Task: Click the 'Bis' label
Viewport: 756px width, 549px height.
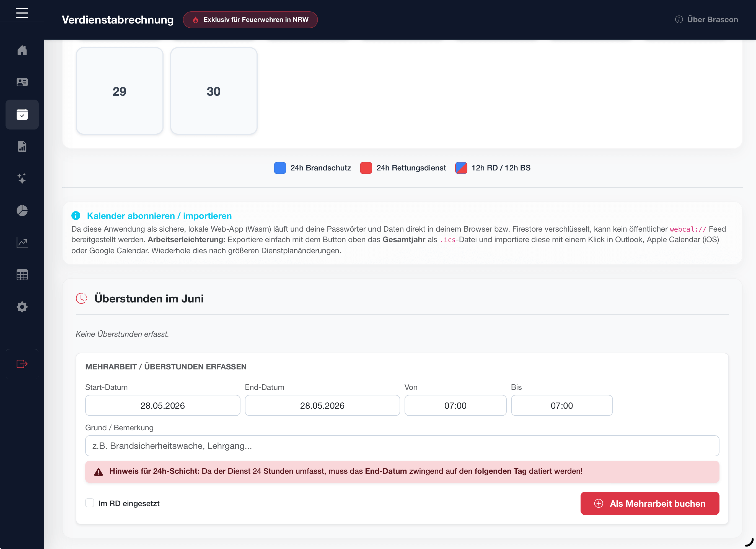Action: (x=516, y=387)
